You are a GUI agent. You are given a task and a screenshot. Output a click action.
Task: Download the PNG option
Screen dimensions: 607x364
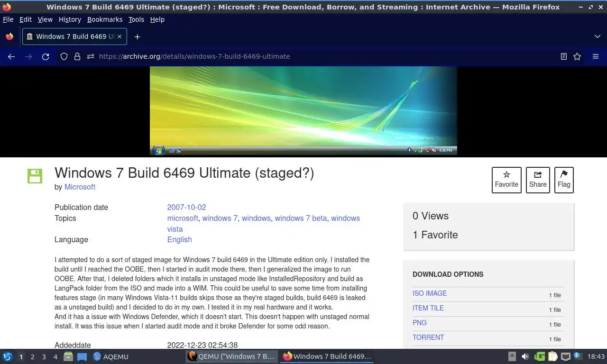(420, 323)
